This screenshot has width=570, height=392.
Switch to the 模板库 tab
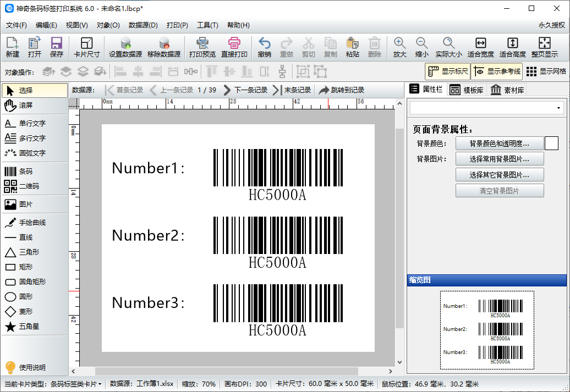[467, 90]
